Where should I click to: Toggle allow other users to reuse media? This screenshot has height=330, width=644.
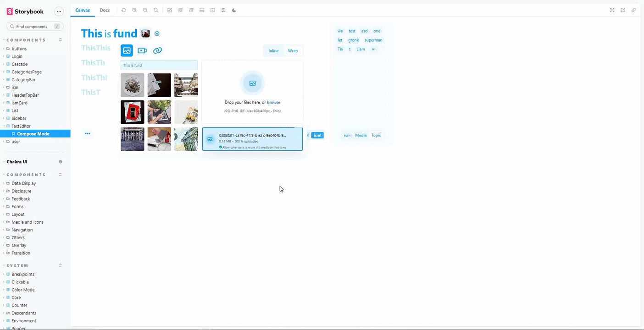[x=221, y=147]
